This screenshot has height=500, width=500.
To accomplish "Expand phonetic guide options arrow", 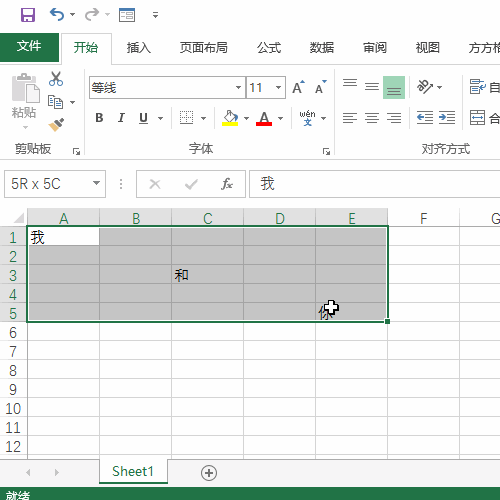I will pos(323,118).
